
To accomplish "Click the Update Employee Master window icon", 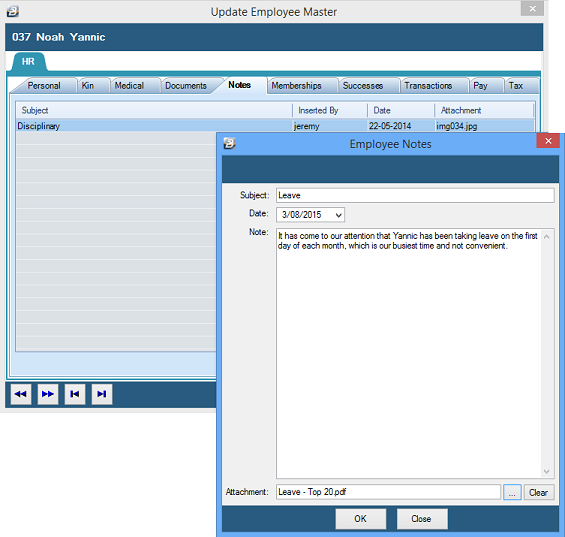I will coord(13,12).
